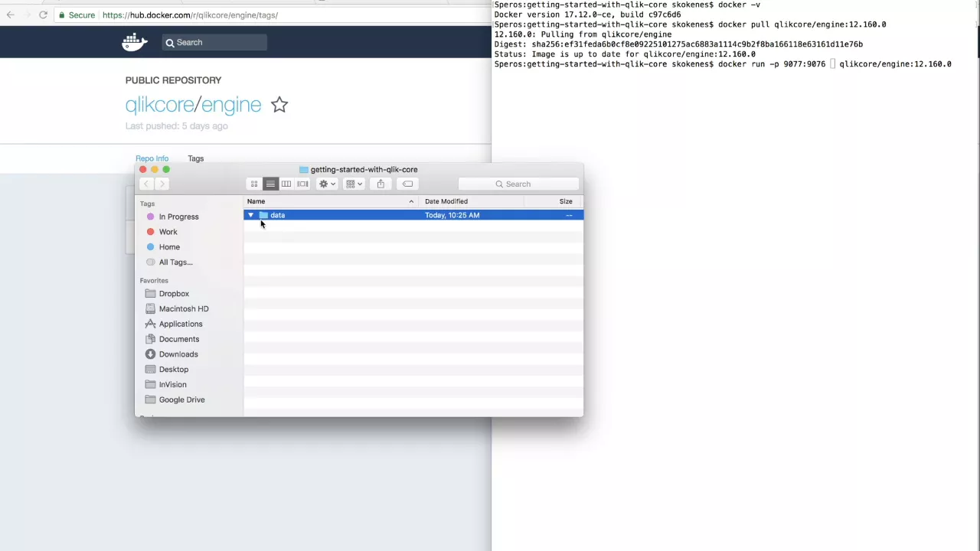Click the Docker Hub search box
The height and width of the screenshot is (551, 980).
(214, 42)
